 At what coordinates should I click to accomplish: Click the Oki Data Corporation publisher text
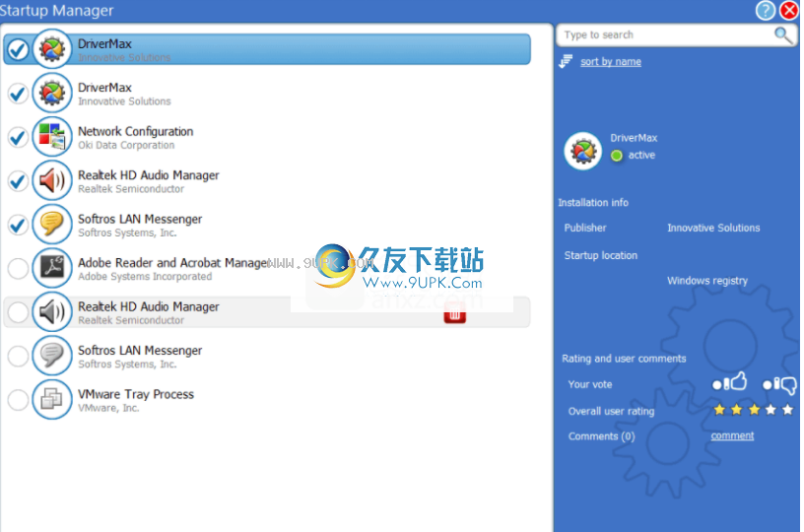point(126,146)
